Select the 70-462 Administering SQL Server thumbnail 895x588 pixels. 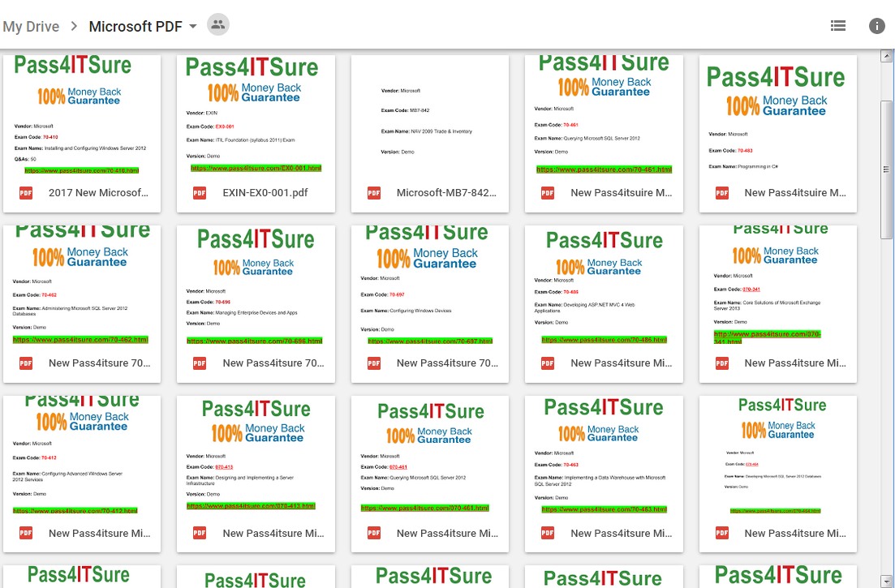(x=82, y=285)
